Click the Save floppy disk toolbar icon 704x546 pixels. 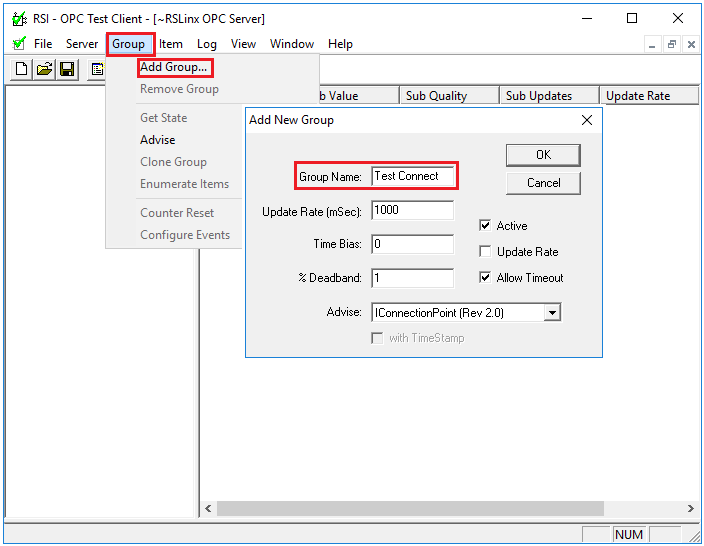click(67, 70)
